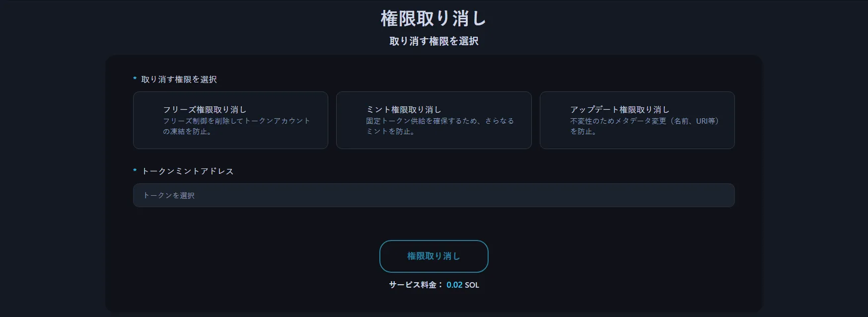Open the トークンを選択 token dropdown
Screen dimensions: 868x317
tap(434, 195)
